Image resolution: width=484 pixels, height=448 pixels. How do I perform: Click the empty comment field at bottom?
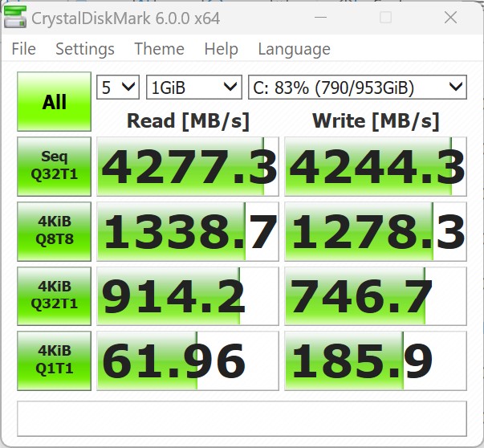click(242, 418)
